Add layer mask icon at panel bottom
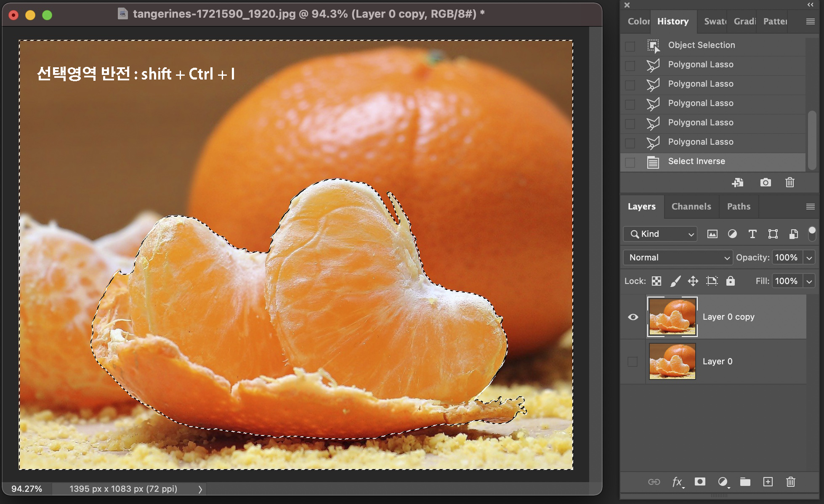The image size is (824, 504). (700, 482)
